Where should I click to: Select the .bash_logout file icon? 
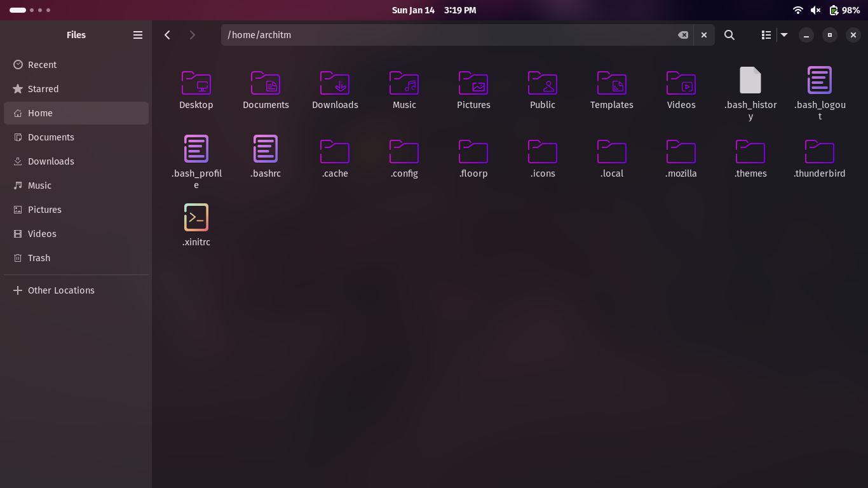coord(820,80)
